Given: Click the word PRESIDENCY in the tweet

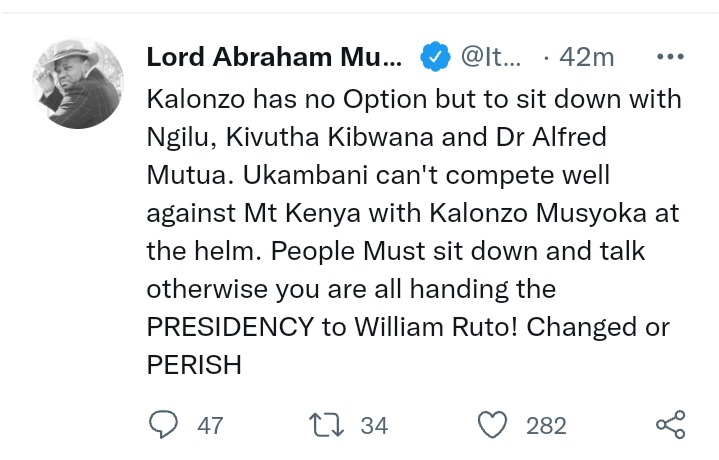Looking at the screenshot, I should click(x=230, y=327).
